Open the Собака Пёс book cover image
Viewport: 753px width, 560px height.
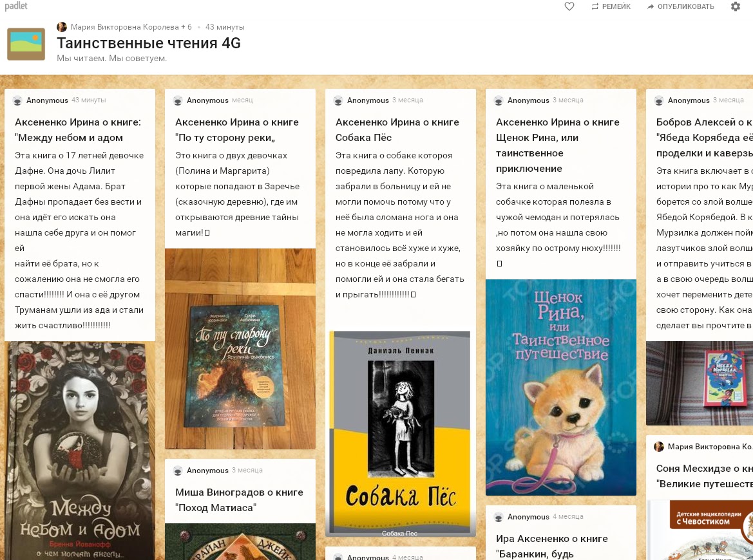[x=400, y=433]
